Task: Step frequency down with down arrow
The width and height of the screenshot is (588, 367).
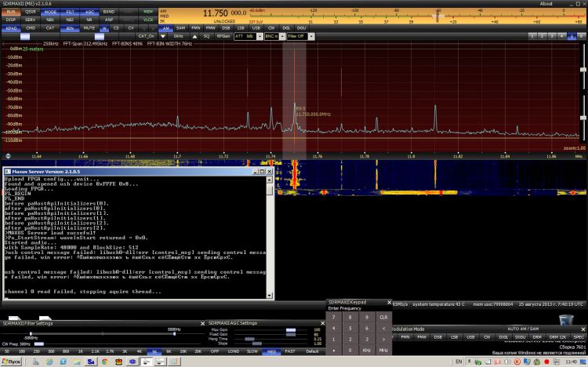Action: click(x=163, y=36)
